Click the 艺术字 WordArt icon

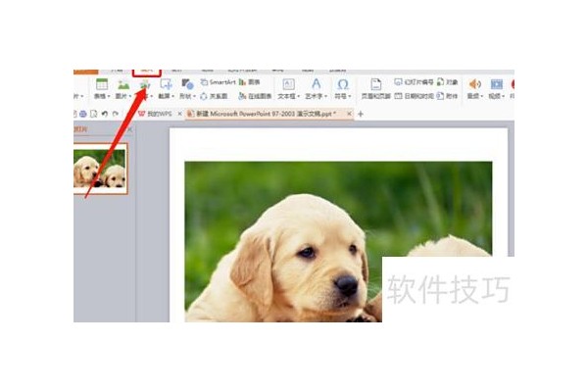coord(317,84)
